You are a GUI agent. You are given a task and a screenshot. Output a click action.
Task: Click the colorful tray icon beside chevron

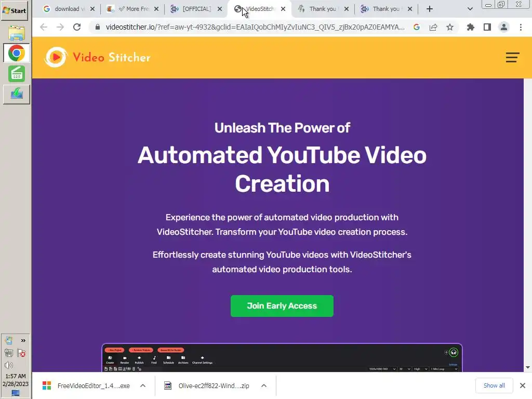(9, 340)
